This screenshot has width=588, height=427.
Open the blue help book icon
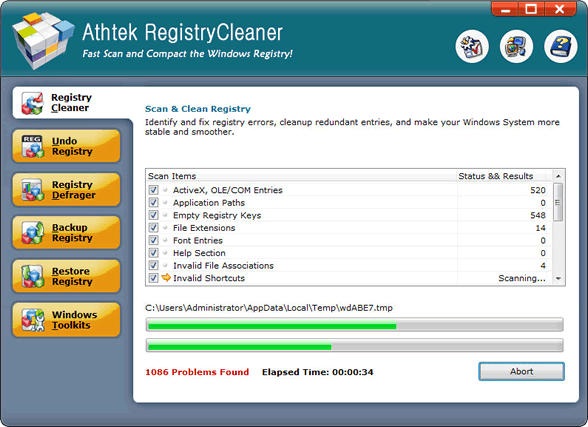561,46
